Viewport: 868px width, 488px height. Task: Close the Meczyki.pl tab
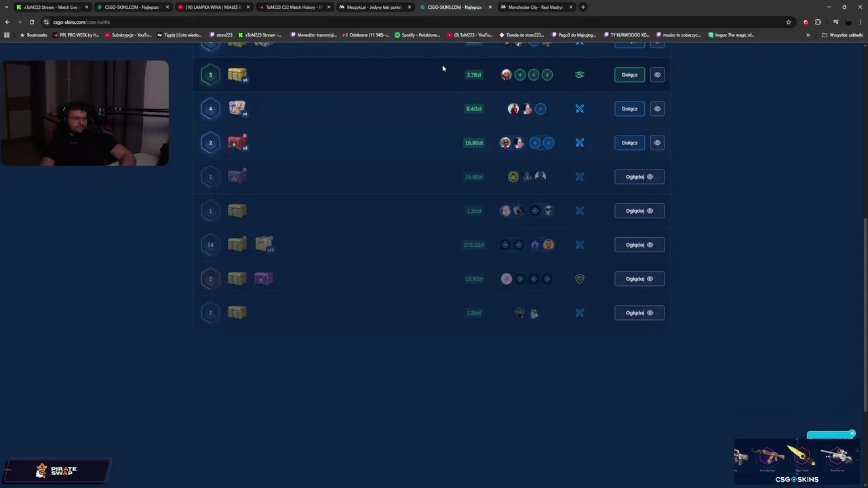coord(409,7)
